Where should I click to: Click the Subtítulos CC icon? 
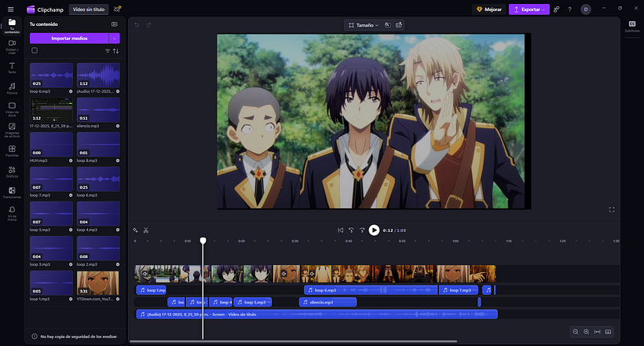tap(631, 24)
